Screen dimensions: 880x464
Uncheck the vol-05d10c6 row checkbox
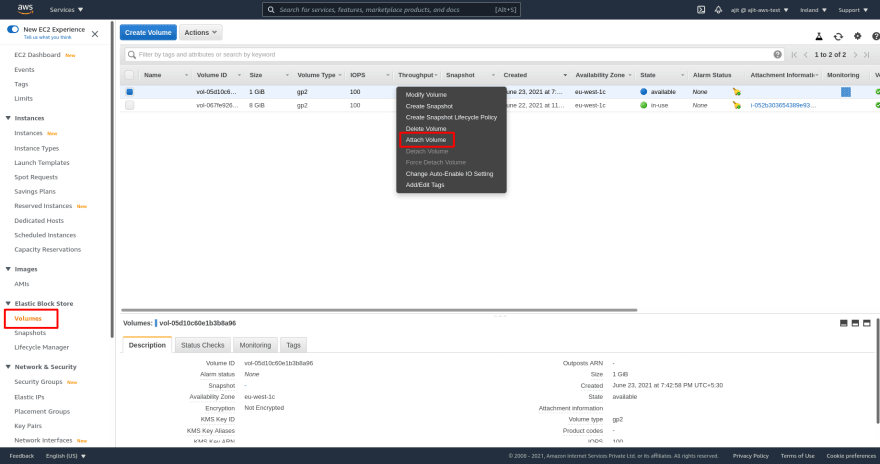point(130,91)
